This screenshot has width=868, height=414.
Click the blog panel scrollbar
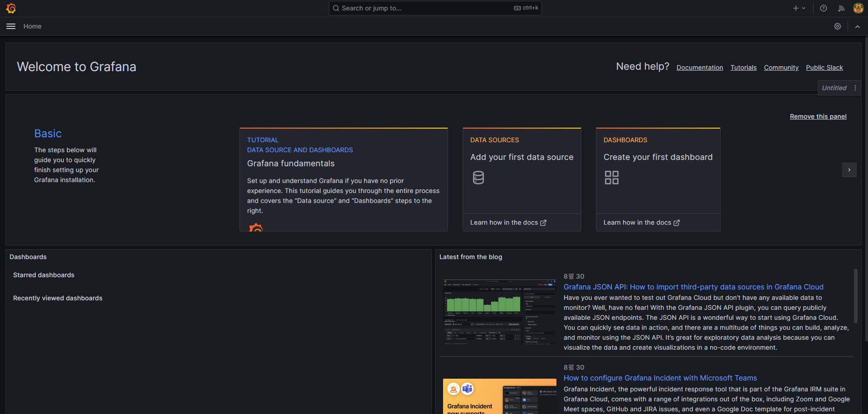[x=856, y=296]
